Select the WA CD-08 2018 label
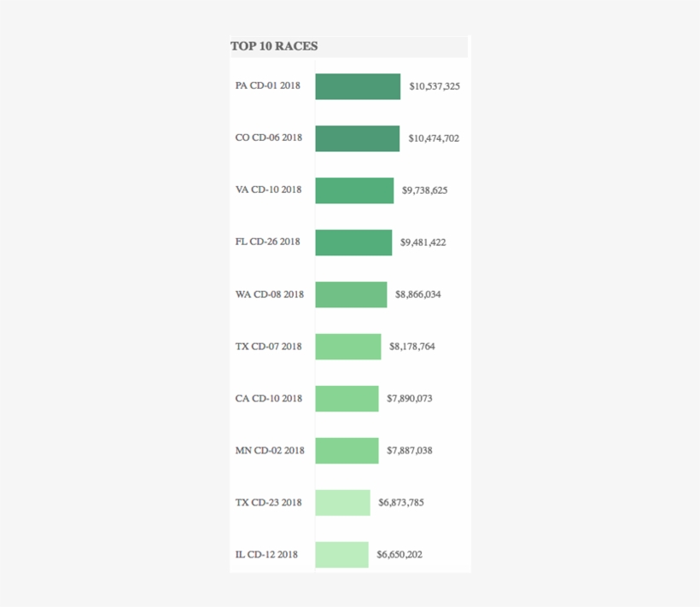This screenshot has width=700, height=607. coord(270,295)
